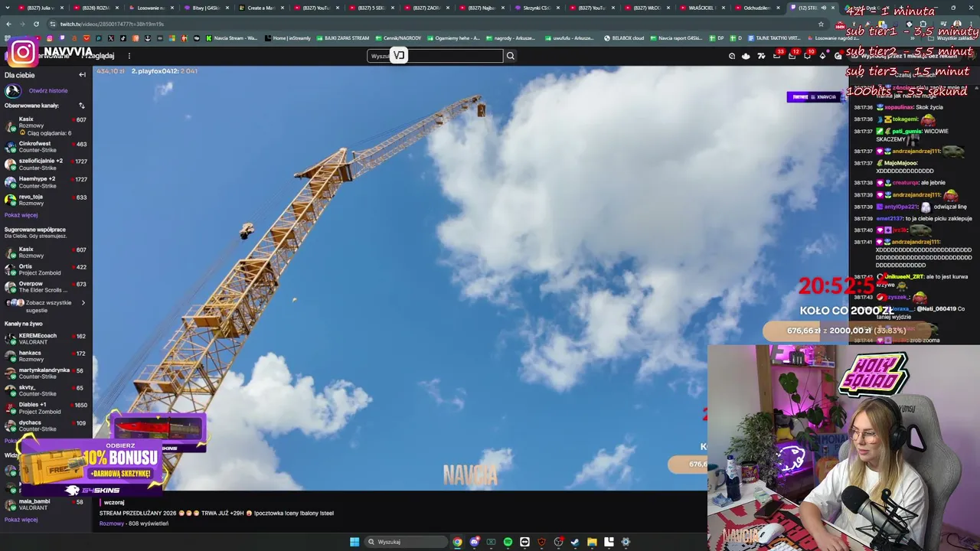Open the Xbox app from the taskbar
This screenshot has width=980, height=551.
[x=491, y=542]
